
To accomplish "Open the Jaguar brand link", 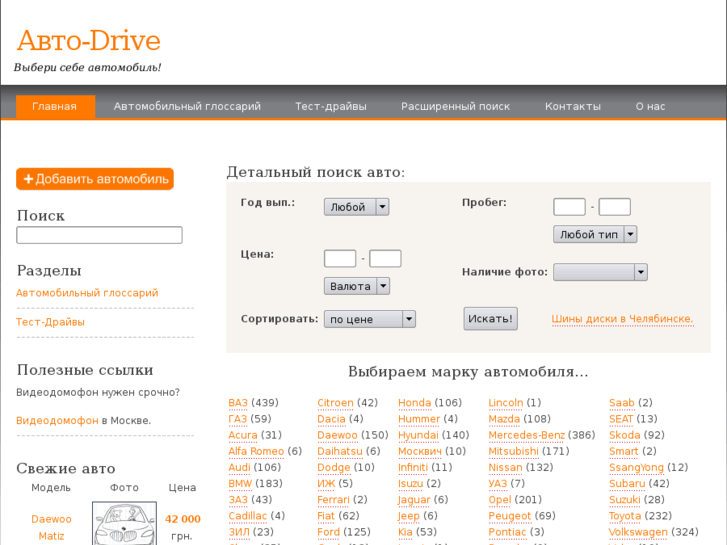I will [x=414, y=500].
